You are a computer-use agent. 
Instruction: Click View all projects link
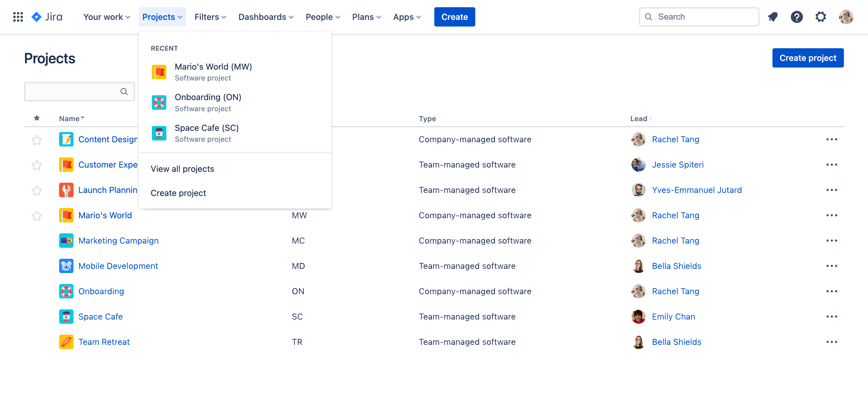tap(183, 168)
